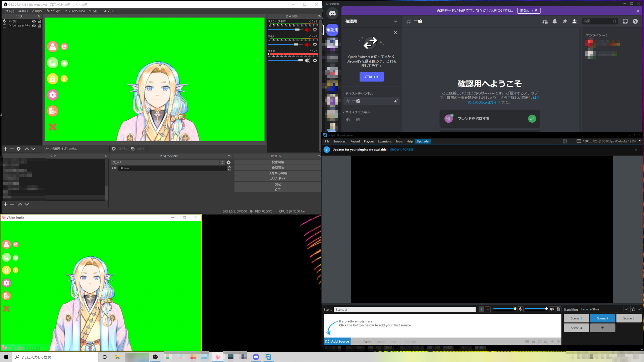Open Discord threads icon in channel header
Image resolution: width=644 pixels, height=362 pixels.
tap(545, 21)
